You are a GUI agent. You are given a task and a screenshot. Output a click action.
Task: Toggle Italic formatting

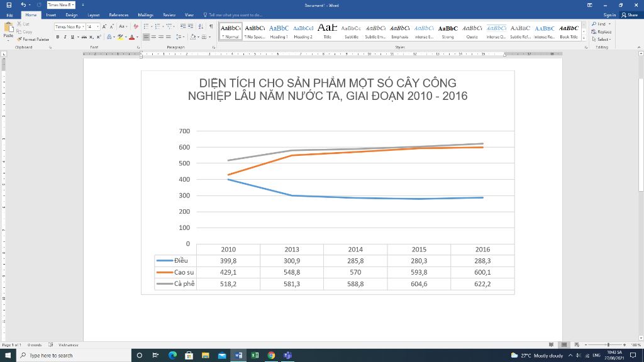[x=65, y=37]
